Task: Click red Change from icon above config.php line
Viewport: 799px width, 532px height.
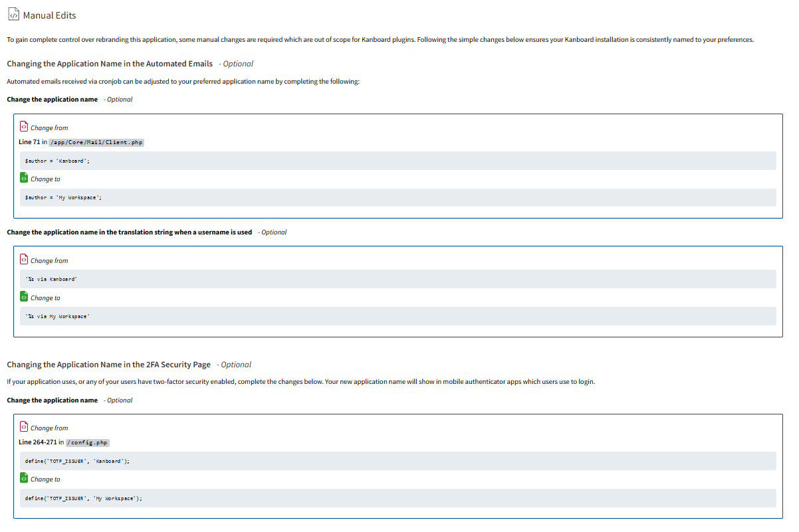Action: coord(24,426)
